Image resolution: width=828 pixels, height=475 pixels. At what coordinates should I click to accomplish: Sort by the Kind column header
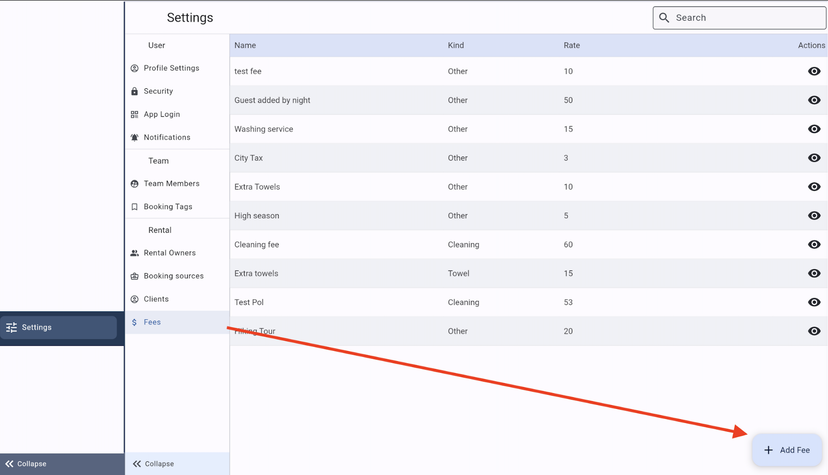456,45
